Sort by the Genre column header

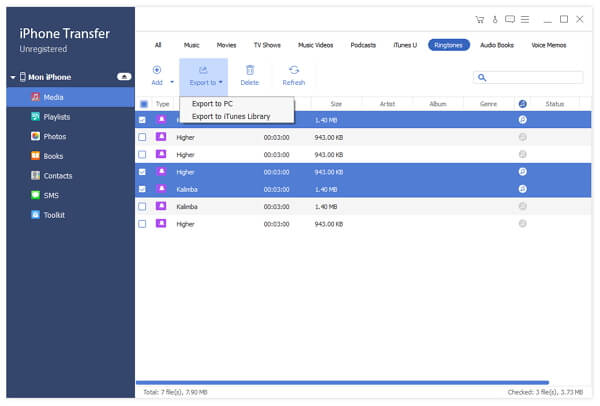point(488,104)
